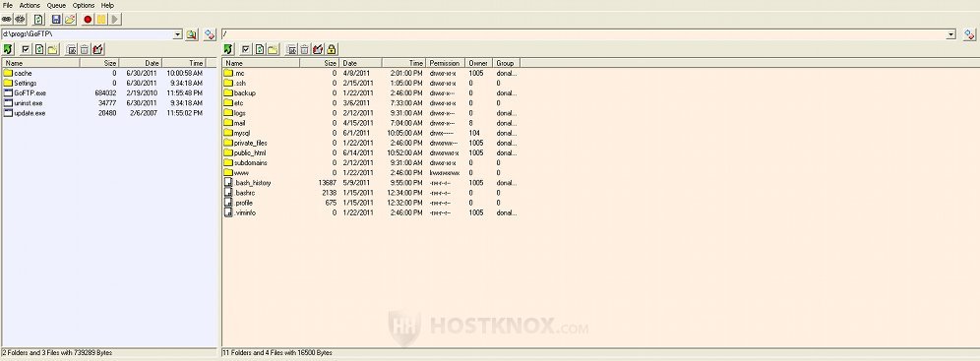Screen dimensions: 980x361
Task: Sort remote pane by Permission column header
Action: [x=446, y=63]
